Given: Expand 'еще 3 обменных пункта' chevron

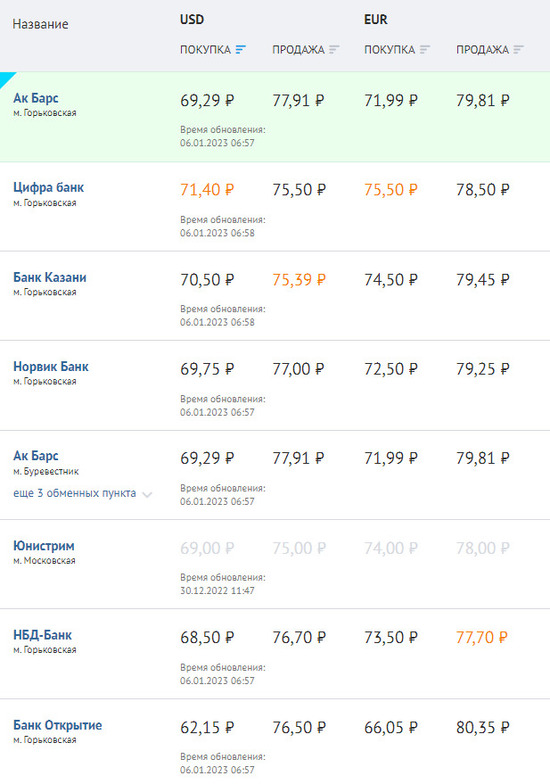Looking at the screenshot, I should 147,494.
